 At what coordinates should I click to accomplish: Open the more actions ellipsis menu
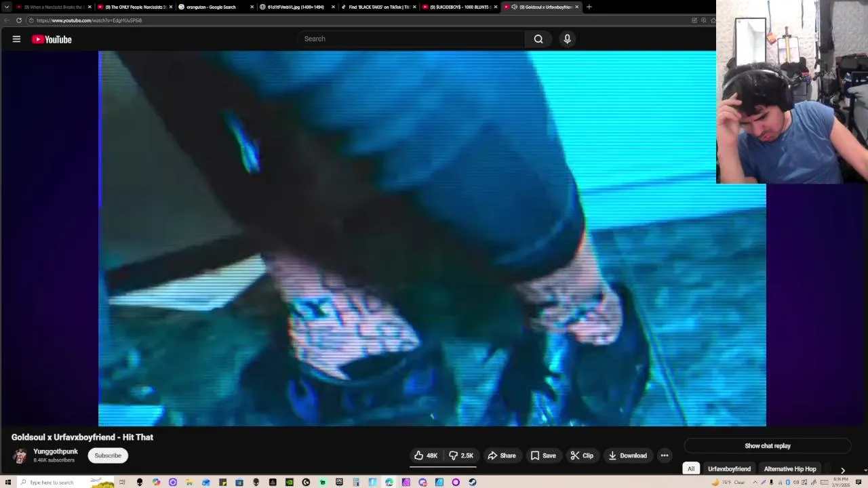click(665, 455)
